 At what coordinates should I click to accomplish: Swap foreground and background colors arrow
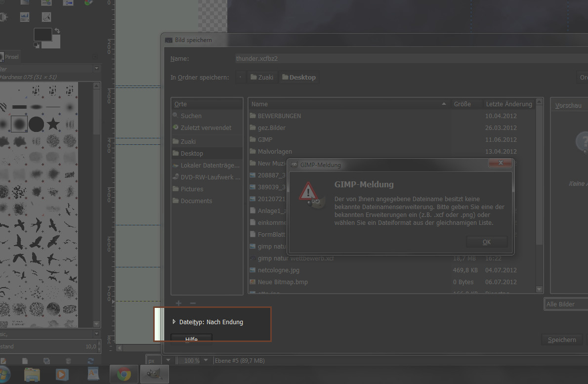tap(57, 30)
